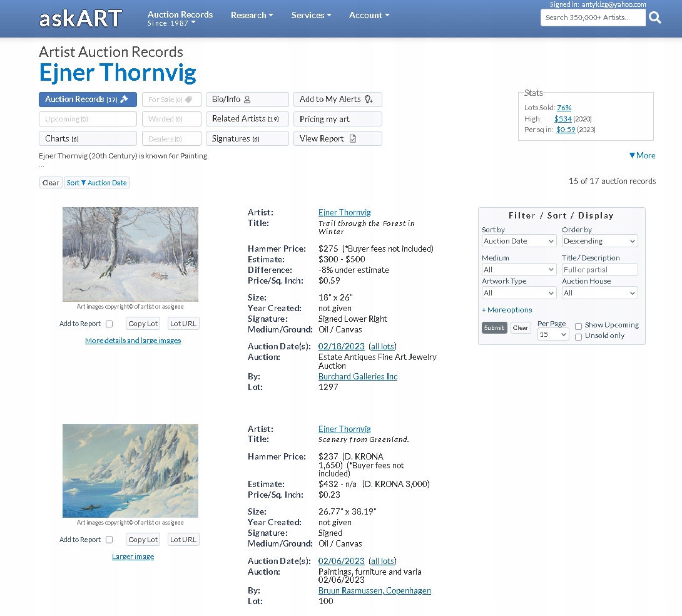Open the 02/18/2023 auction date link
Screen dimensions: 682x616
point(341,346)
